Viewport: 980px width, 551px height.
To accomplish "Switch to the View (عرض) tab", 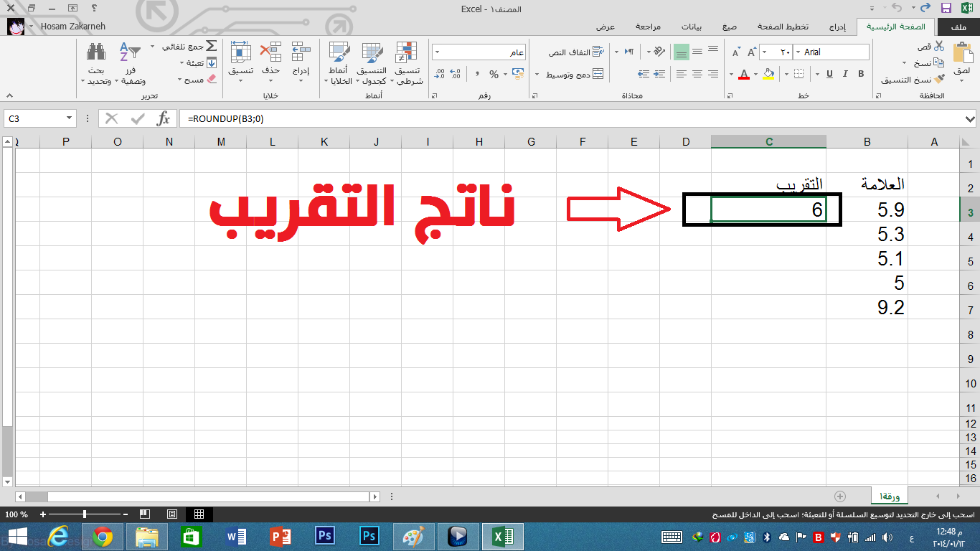I will 606,27.
